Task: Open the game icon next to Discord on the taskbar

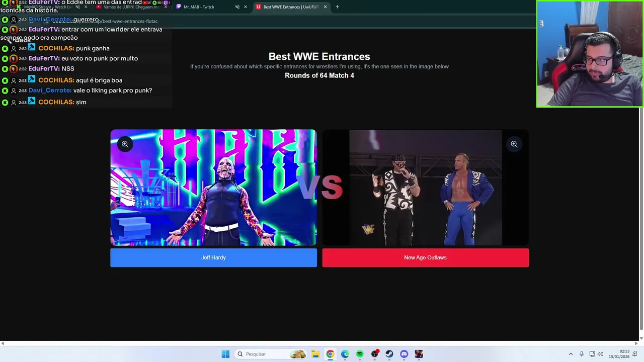Action: click(x=419, y=354)
